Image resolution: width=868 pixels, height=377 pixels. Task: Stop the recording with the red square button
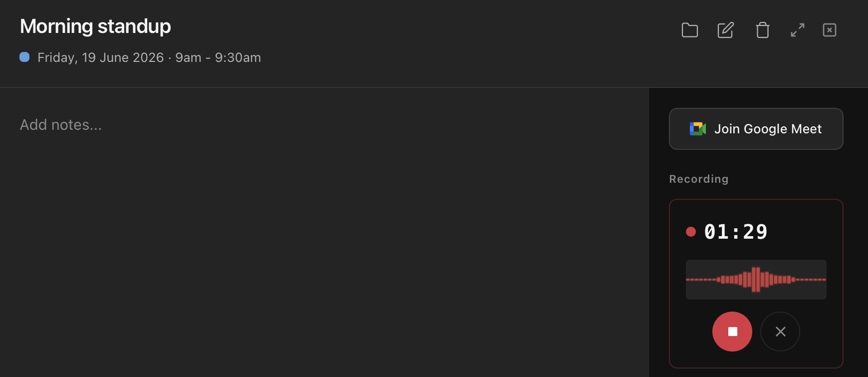point(732,332)
